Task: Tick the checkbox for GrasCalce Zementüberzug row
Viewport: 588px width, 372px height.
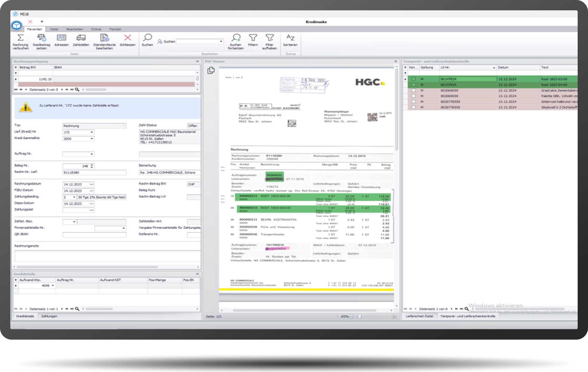Action: pos(414,91)
